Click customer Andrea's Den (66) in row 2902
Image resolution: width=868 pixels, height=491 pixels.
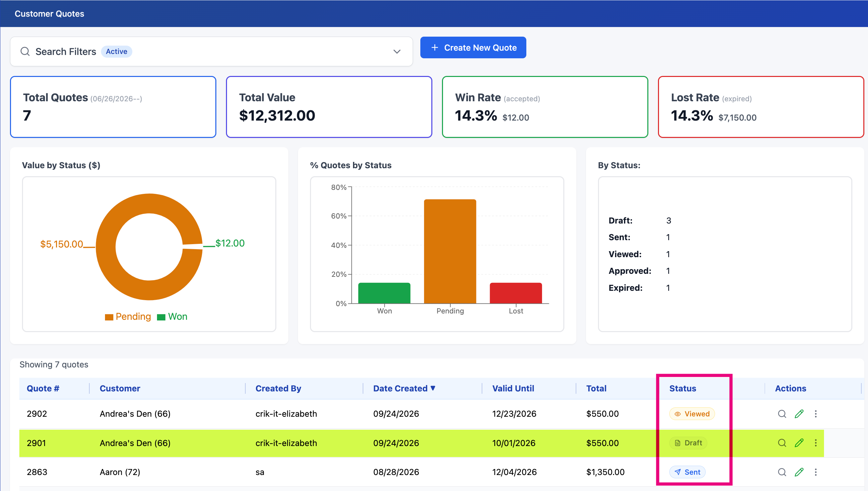point(135,414)
